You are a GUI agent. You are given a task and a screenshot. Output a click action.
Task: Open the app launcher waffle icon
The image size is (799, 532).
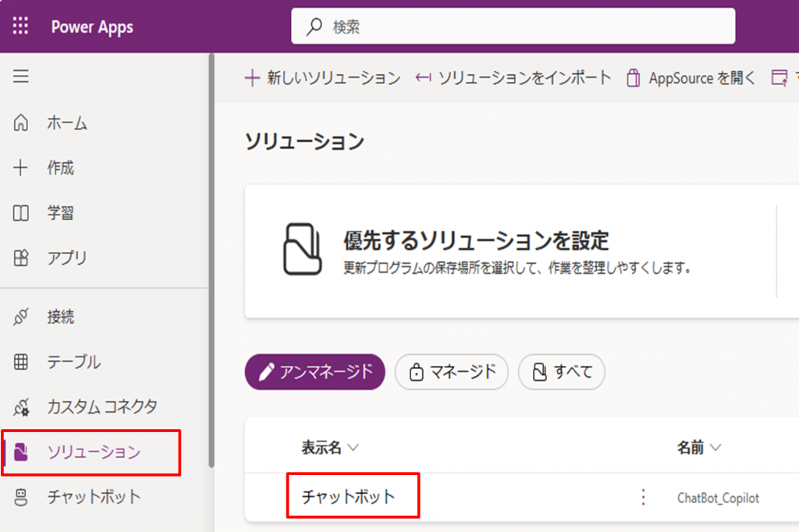[20, 26]
